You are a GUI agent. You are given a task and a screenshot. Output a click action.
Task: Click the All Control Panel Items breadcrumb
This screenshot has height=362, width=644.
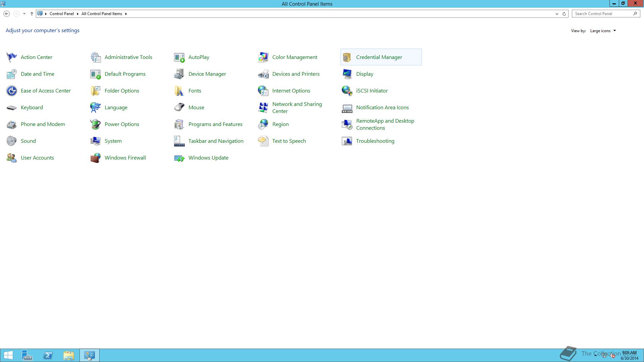[x=102, y=14]
